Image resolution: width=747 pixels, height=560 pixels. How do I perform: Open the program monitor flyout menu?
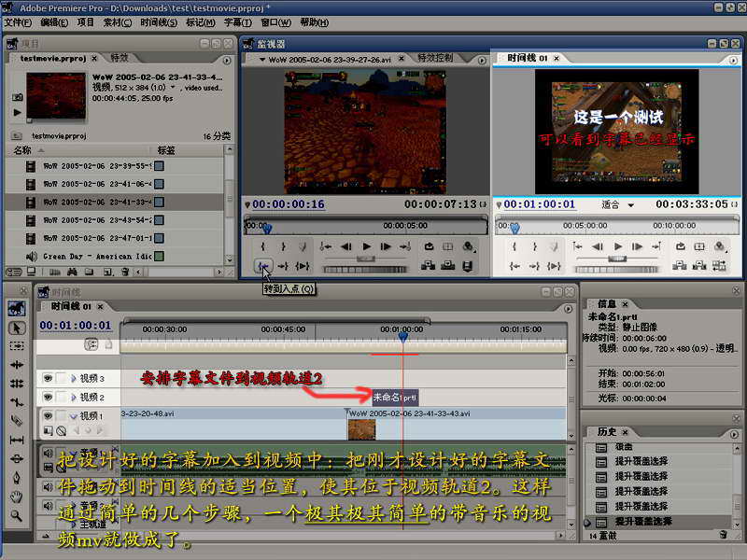click(733, 60)
